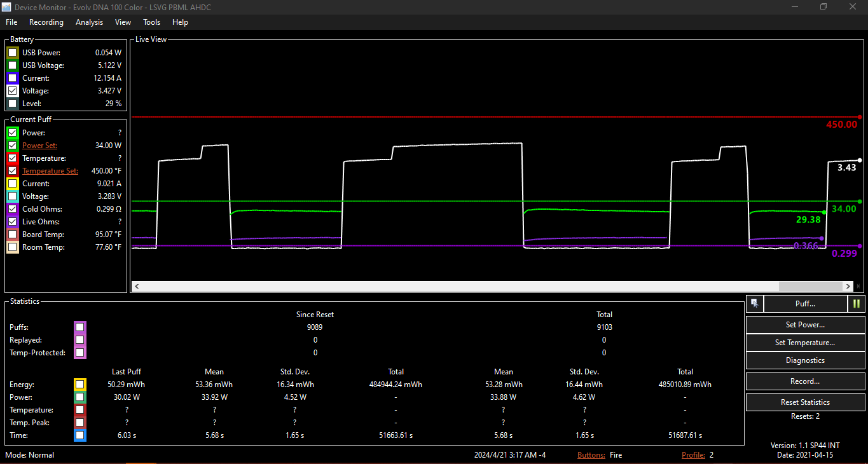Image resolution: width=868 pixels, height=464 pixels.
Task: Open the Tools menu
Action: pos(151,22)
